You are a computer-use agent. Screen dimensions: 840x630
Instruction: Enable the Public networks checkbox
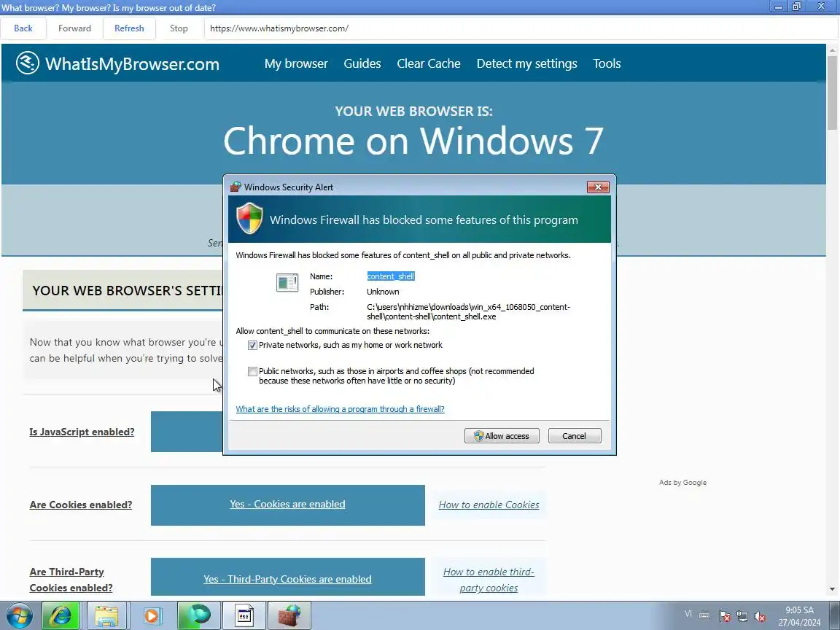252,371
